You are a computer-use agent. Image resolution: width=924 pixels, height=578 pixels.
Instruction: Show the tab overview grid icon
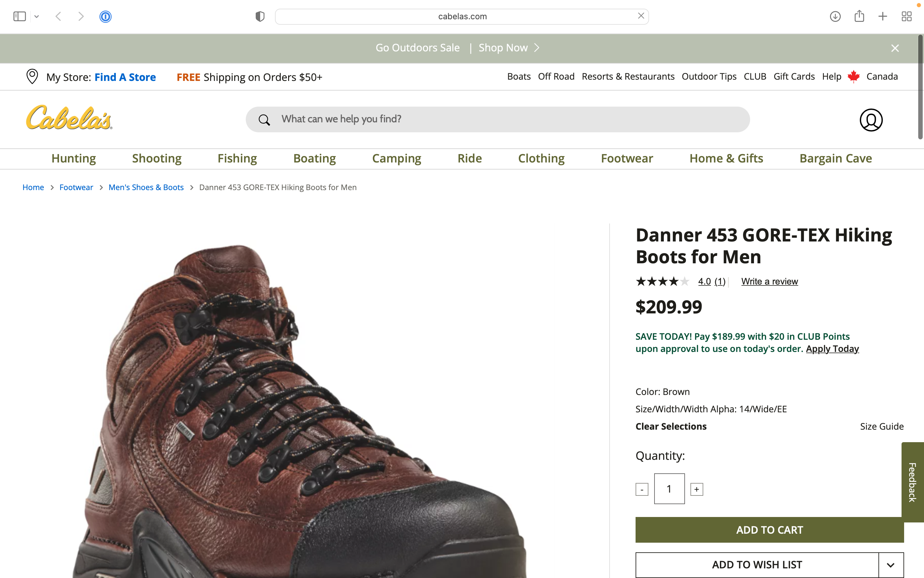[906, 16]
